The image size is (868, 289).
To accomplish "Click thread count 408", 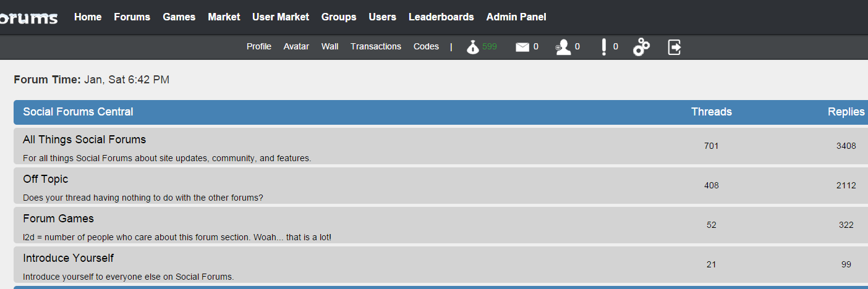I will click(x=712, y=185).
